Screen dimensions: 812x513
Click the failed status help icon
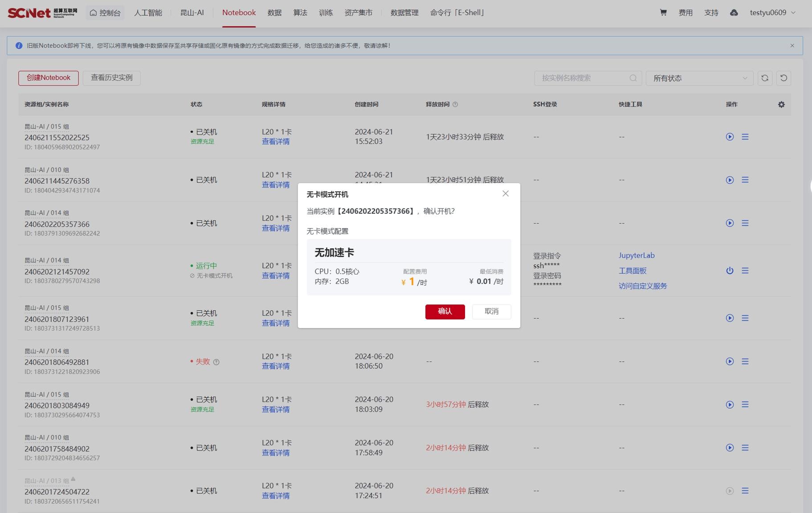pos(216,362)
